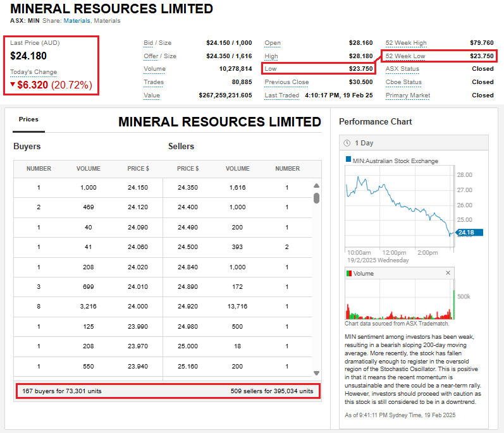Viewport: 504px width, 433px height.
Task: Click the clock icon beside 1 Day
Action: (347, 143)
